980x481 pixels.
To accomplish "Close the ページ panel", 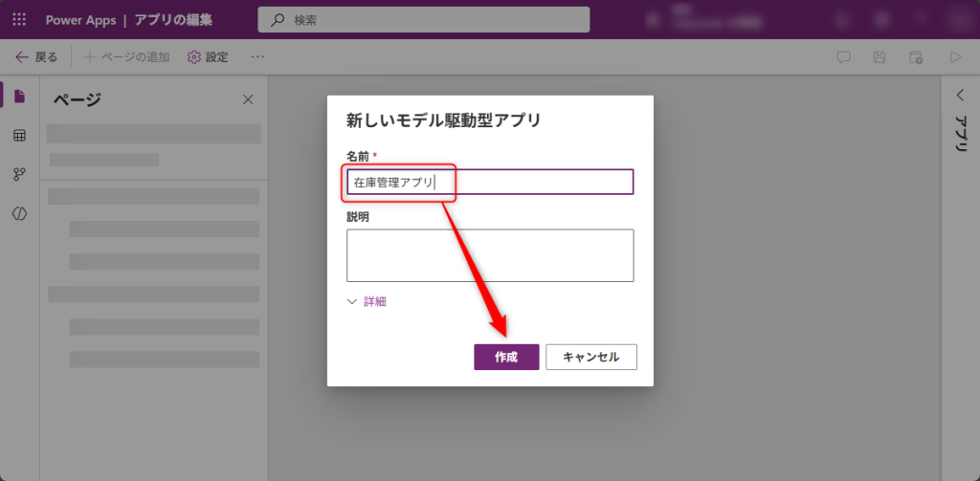I will (x=248, y=99).
